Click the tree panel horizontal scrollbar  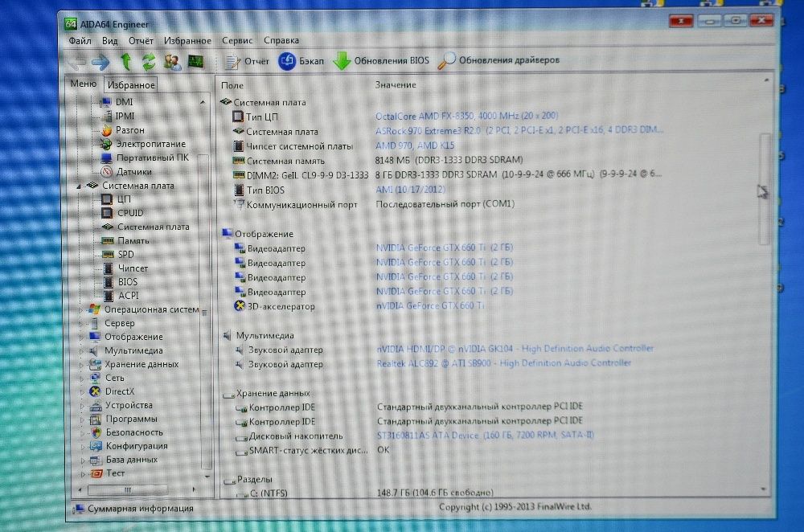click(136, 489)
